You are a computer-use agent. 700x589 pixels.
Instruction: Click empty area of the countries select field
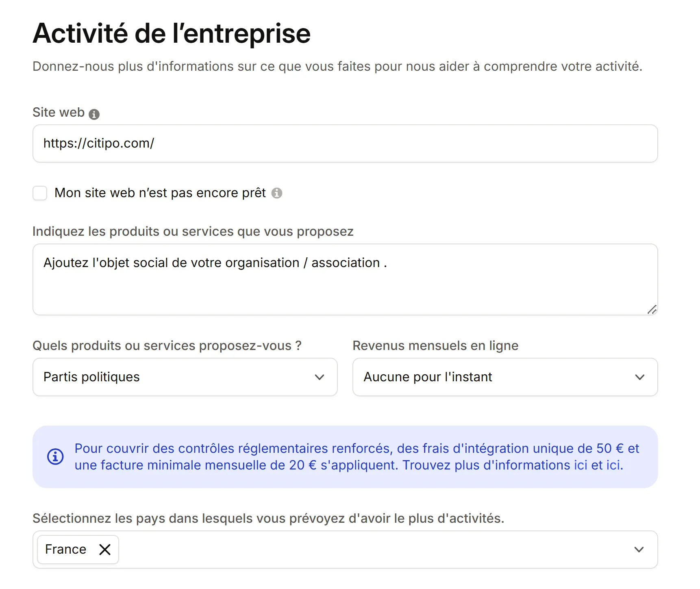pyautogui.click(x=366, y=550)
